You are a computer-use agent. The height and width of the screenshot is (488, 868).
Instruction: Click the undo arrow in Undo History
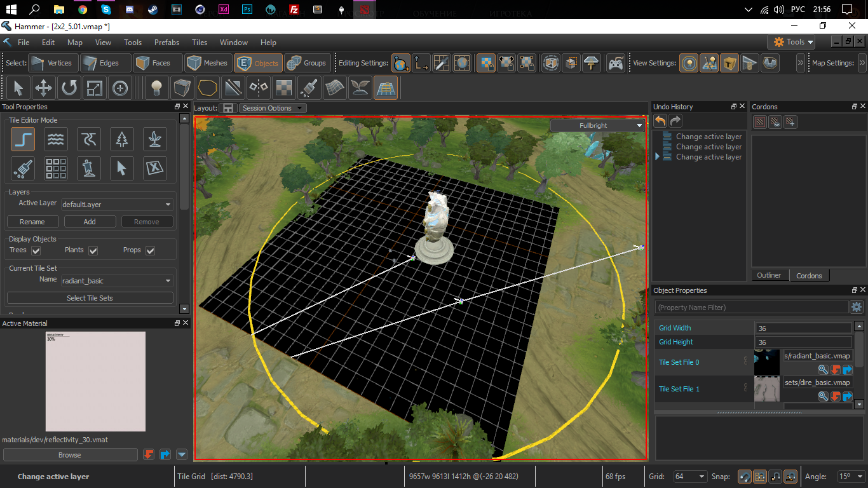pyautogui.click(x=661, y=121)
